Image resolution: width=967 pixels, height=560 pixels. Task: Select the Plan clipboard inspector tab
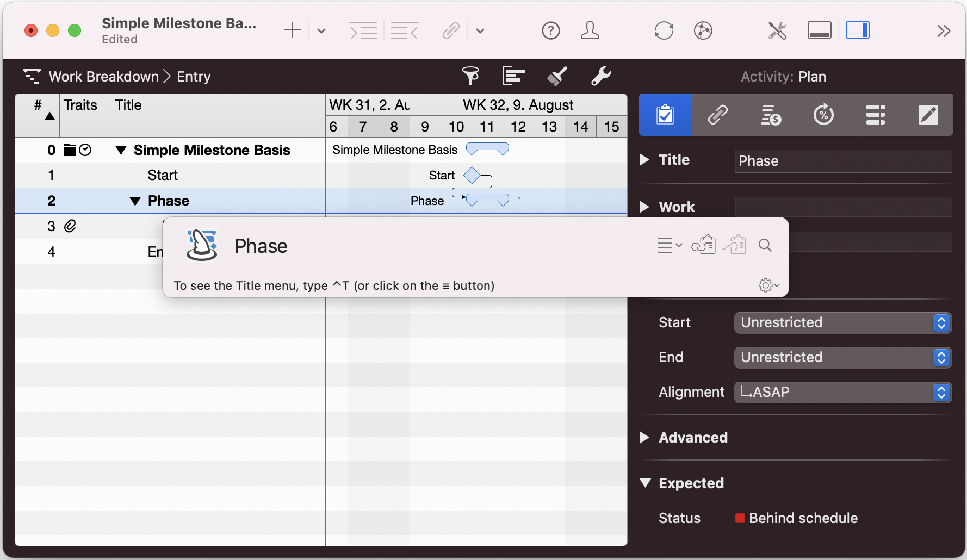point(665,115)
